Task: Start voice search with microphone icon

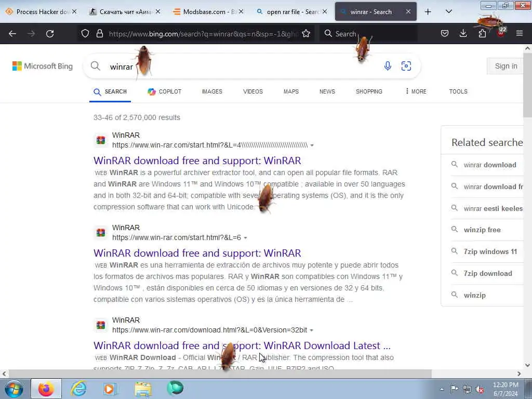Action: click(388, 66)
